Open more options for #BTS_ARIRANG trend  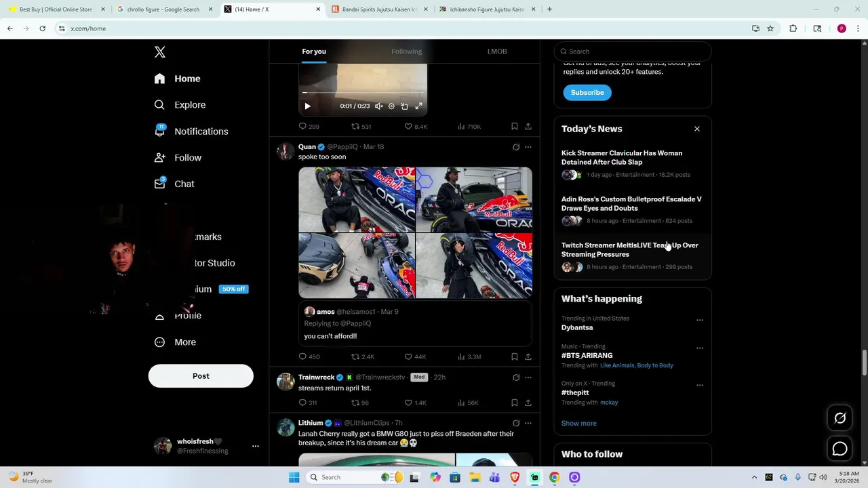pyautogui.click(x=700, y=348)
